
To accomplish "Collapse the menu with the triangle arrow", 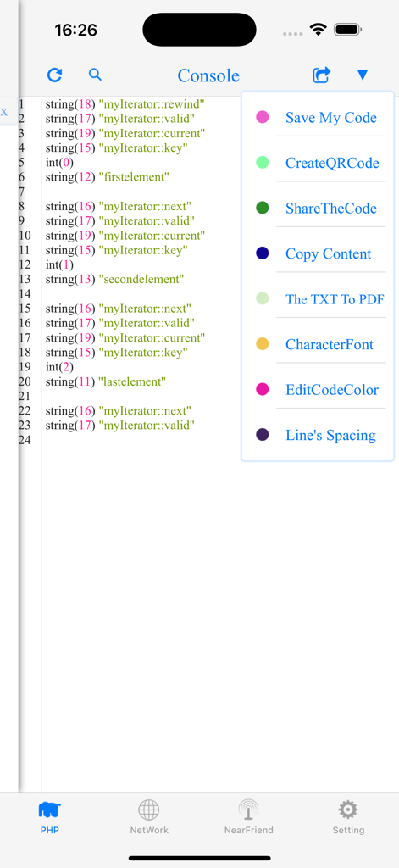I will [x=363, y=75].
